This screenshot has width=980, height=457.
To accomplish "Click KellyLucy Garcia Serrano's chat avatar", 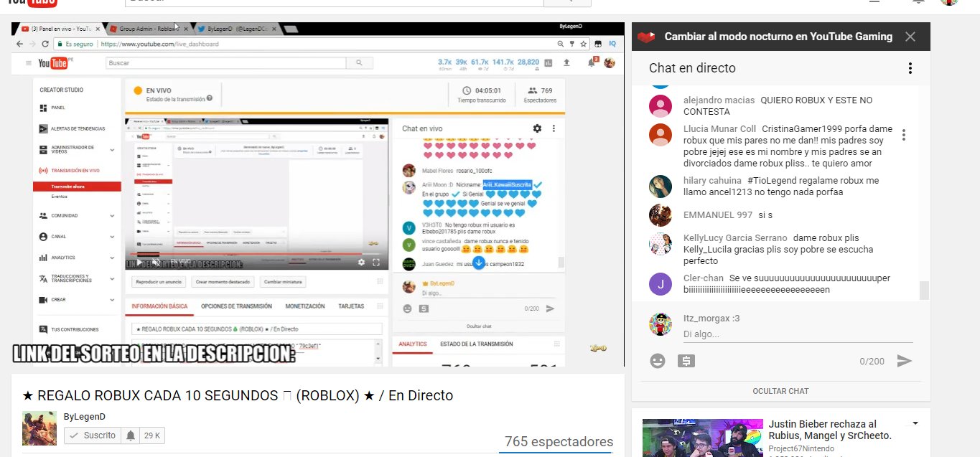I will 661,244.
